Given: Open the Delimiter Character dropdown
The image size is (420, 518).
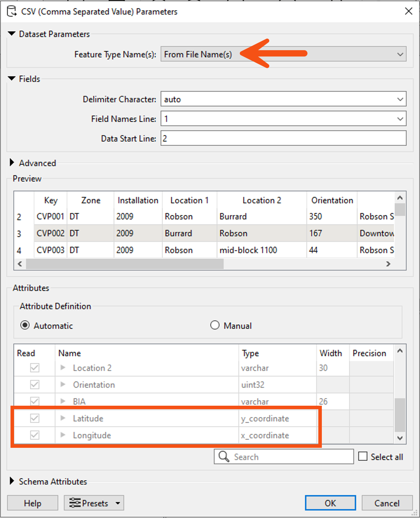Looking at the screenshot, I should point(400,99).
